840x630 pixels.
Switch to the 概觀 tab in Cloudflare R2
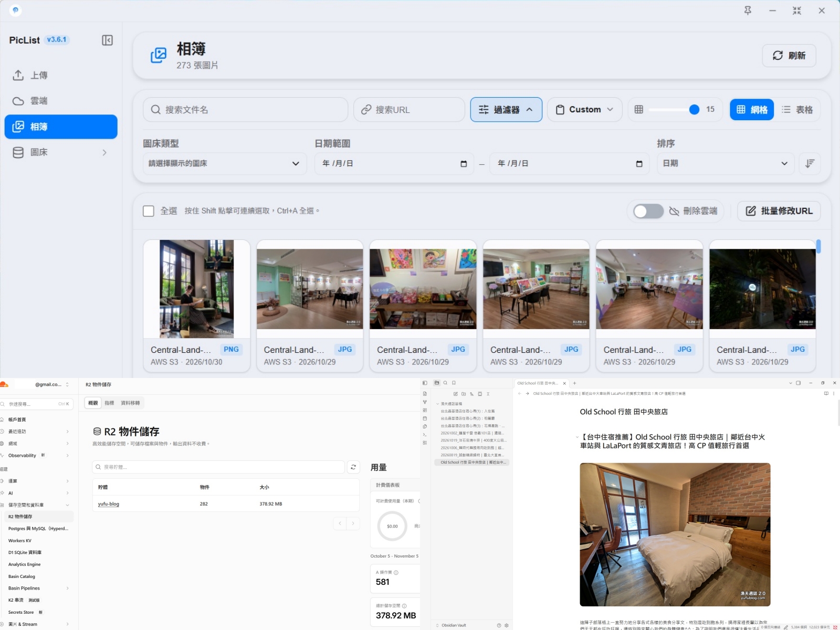pos(93,403)
